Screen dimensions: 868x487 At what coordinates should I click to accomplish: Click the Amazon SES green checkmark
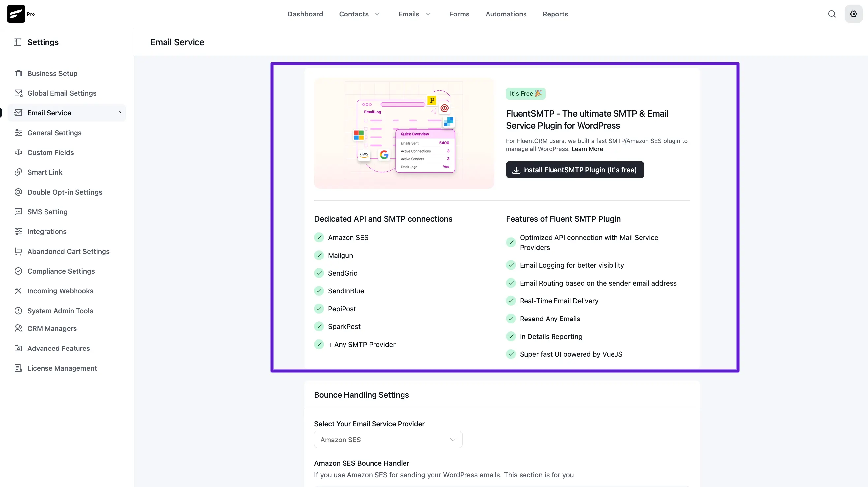[319, 238]
